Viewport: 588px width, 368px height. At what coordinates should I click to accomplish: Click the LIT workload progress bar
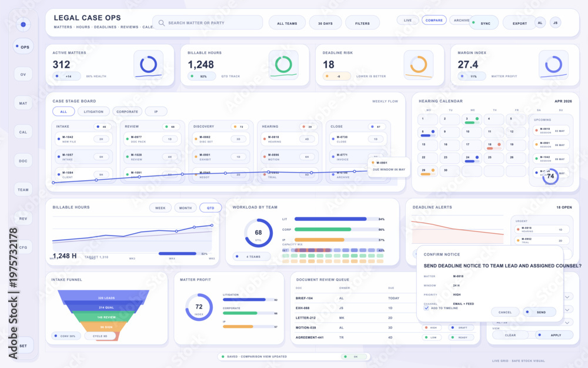coord(336,219)
